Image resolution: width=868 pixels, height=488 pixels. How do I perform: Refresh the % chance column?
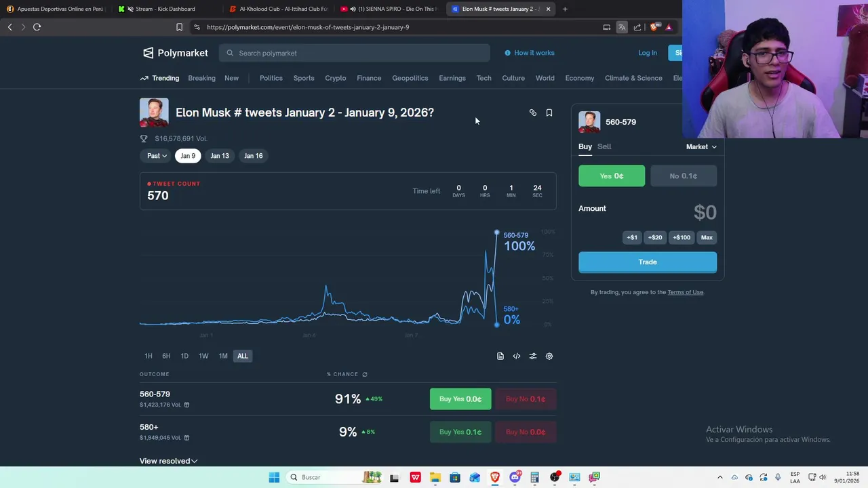365,374
